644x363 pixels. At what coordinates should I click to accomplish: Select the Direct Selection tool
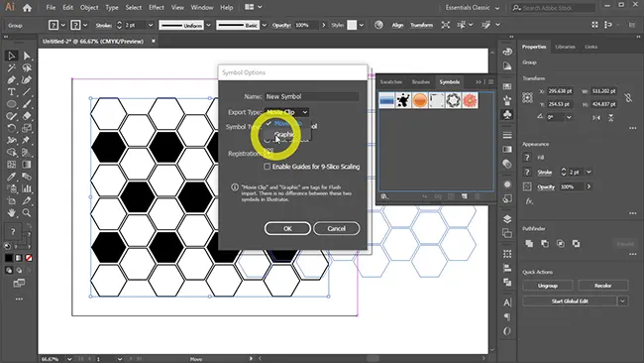[x=27, y=56]
